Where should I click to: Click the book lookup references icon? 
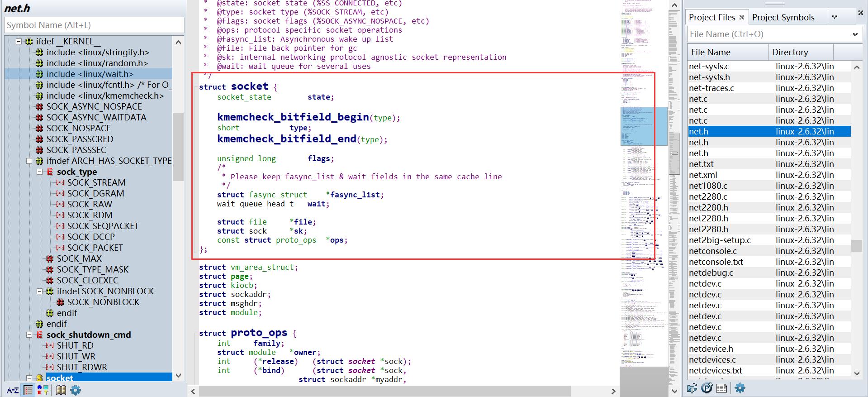(61, 390)
